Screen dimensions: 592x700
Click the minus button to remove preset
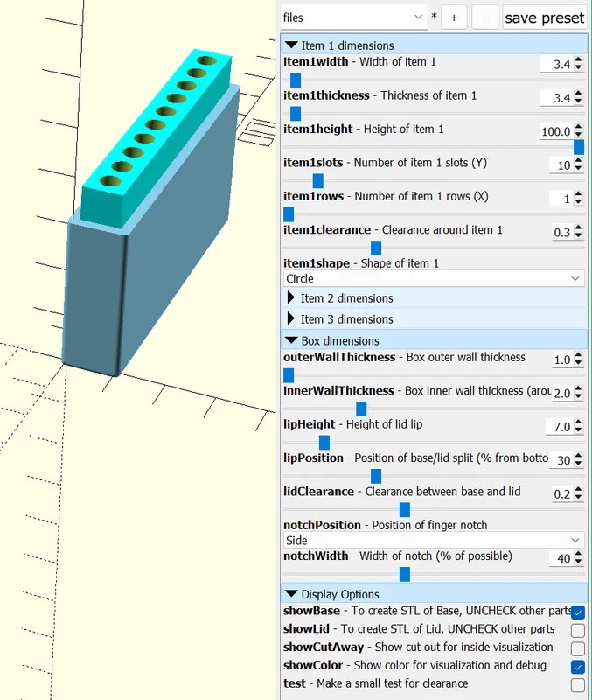tap(484, 17)
